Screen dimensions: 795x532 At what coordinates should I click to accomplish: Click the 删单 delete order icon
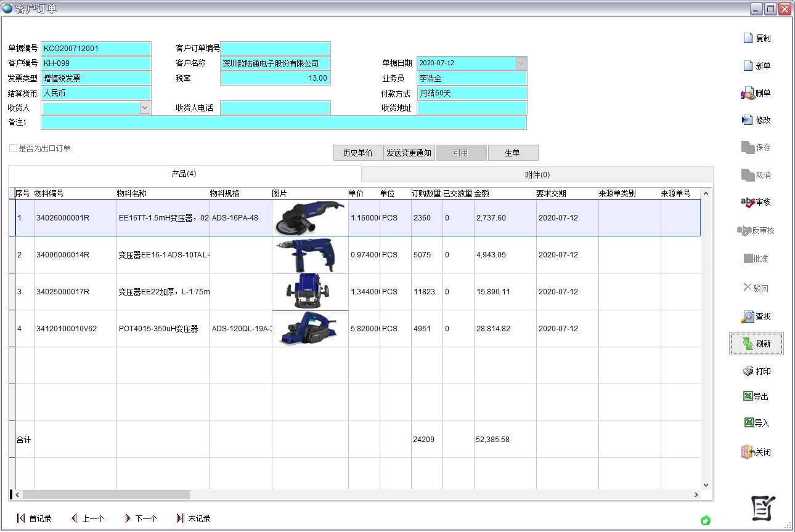click(x=748, y=94)
